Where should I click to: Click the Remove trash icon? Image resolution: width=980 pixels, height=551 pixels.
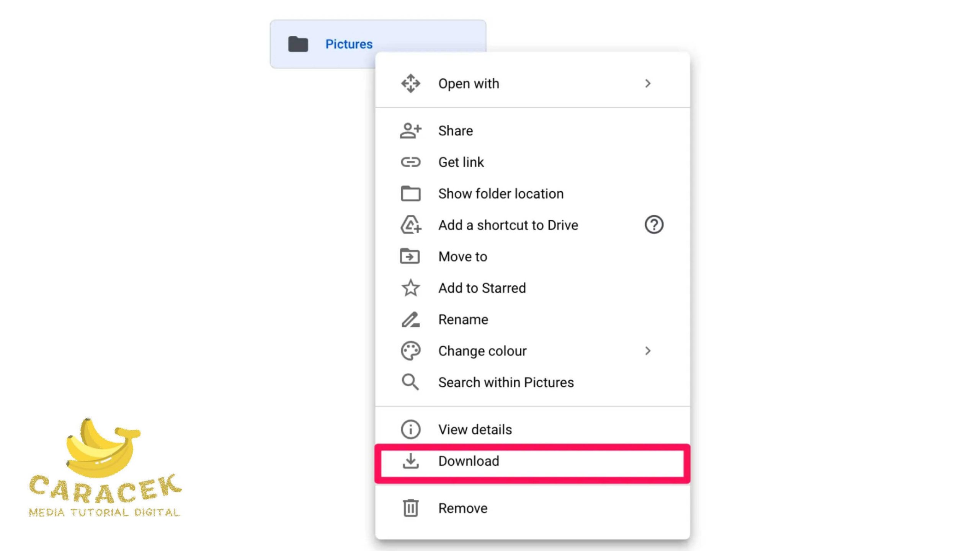pos(411,508)
